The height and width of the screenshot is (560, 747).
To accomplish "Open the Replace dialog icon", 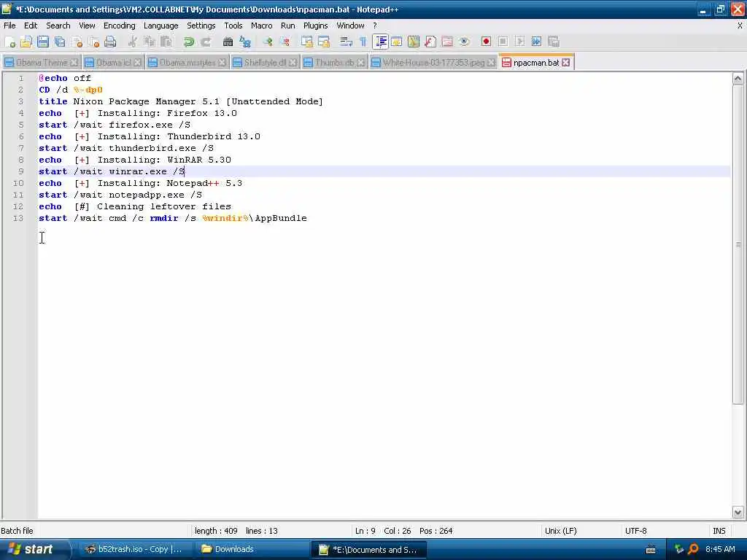I will coord(245,42).
